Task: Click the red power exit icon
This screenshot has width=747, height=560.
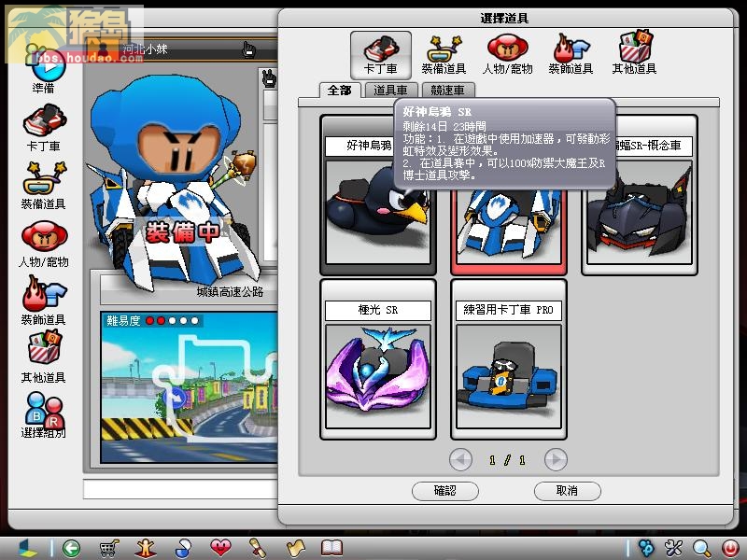Action: (x=730, y=549)
